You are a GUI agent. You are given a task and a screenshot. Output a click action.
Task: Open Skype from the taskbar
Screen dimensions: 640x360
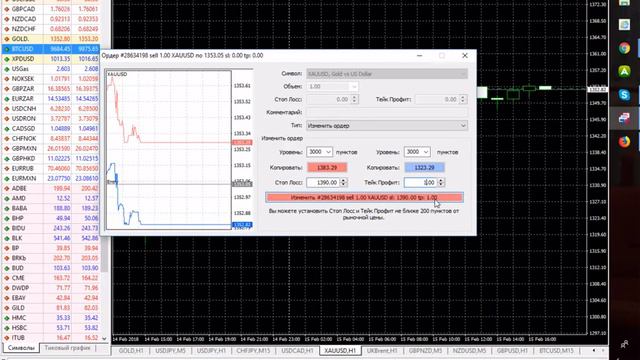click(x=624, y=95)
